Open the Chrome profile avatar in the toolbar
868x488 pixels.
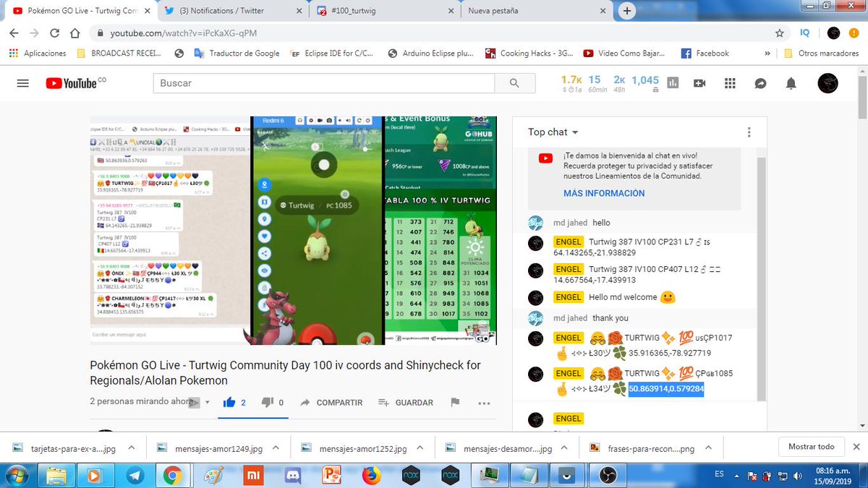(833, 33)
